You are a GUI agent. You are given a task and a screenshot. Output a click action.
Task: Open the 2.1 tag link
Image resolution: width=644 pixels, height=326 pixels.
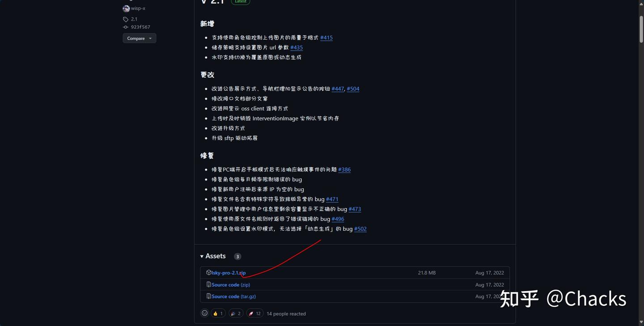point(134,19)
